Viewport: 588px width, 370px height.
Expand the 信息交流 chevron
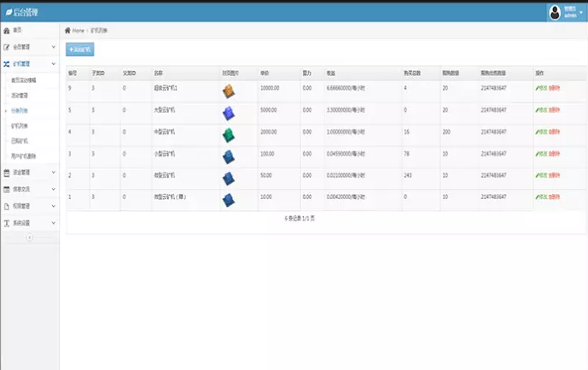(x=53, y=189)
